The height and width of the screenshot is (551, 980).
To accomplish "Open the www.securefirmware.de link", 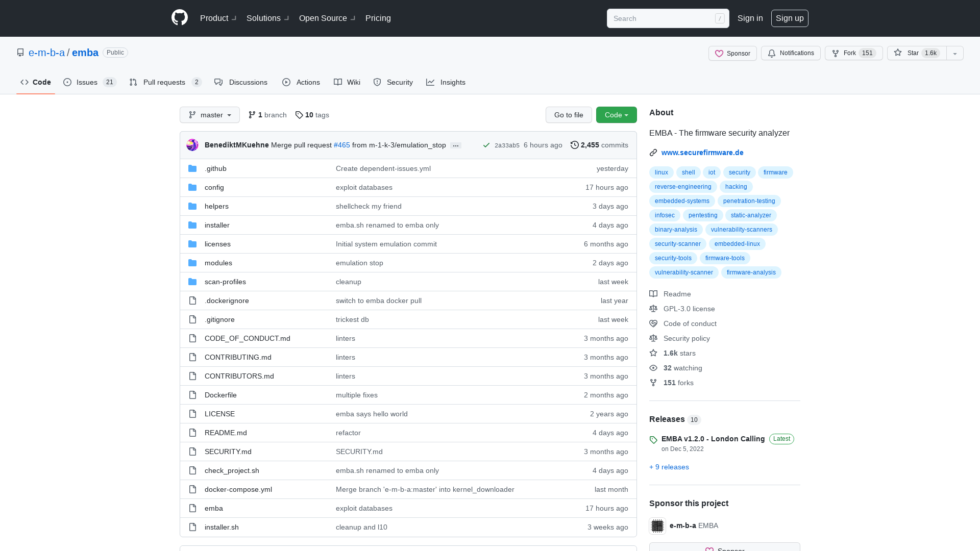I will 702,152.
